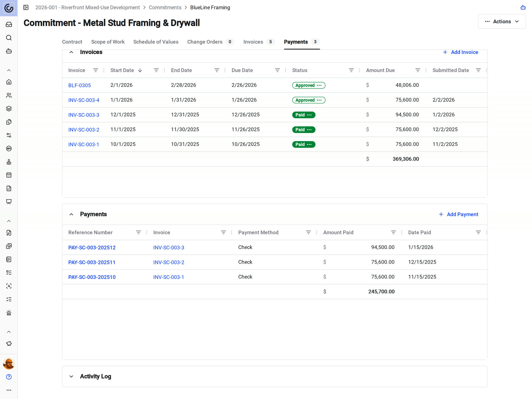532x399 pixels.
Task: Open INV-SC-003-1 link in Invoices table
Action: (83, 145)
